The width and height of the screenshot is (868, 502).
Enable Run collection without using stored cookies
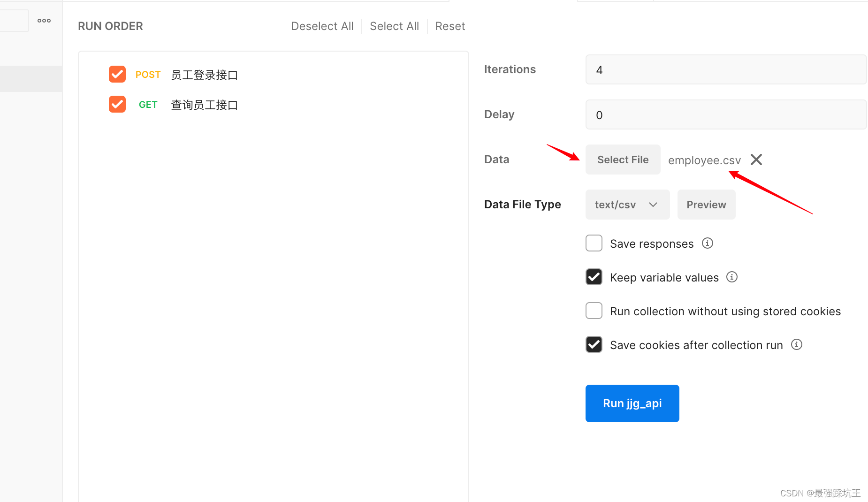click(x=594, y=311)
